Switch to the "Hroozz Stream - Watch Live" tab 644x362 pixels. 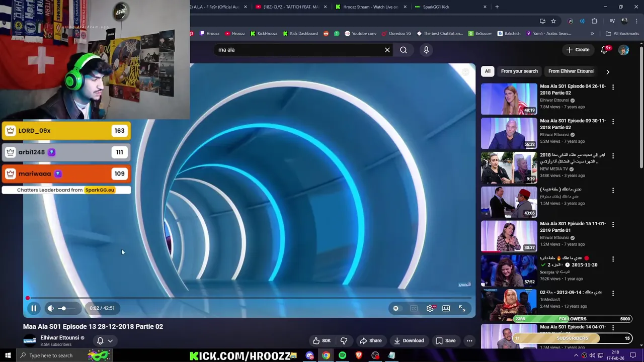click(371, 7)
